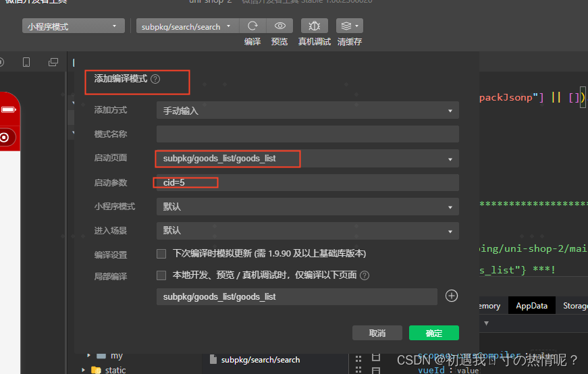Click help icon beside 添加编译模式
The height and width of the screenshot is (374, 588).
coord(155,79)
